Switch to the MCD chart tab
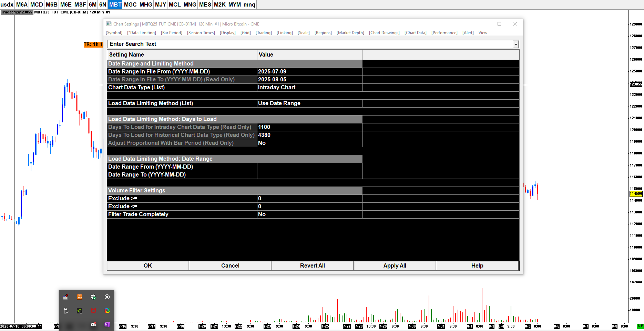The width and height of the screenshot is (644, 331). coord(37,4)
